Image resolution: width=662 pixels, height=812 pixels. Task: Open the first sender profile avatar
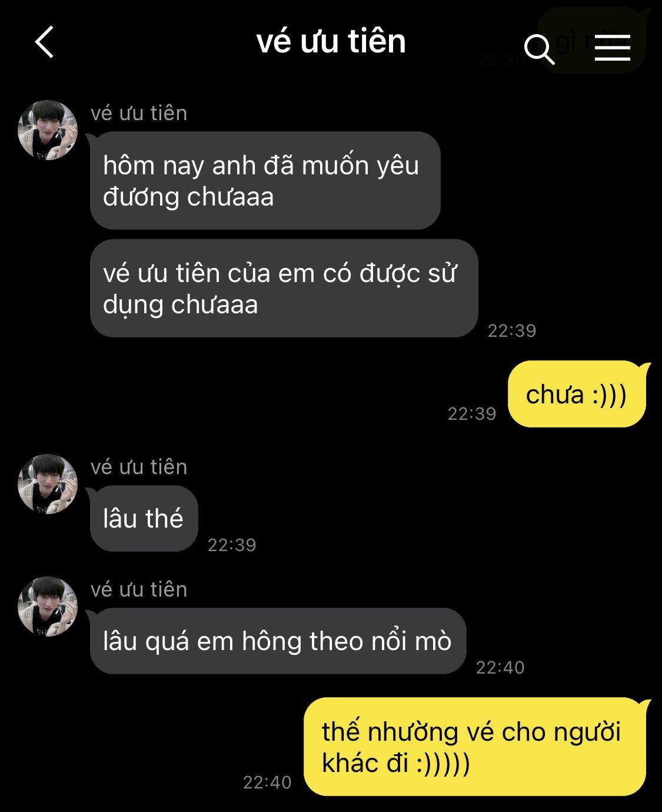[48, 130]
